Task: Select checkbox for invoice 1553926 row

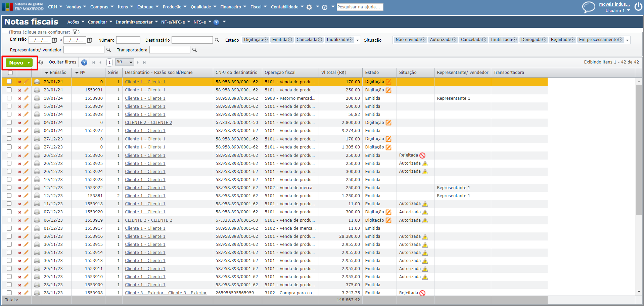Action: pos(9,155)
